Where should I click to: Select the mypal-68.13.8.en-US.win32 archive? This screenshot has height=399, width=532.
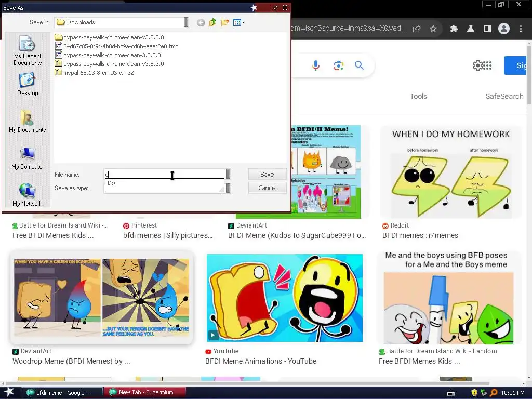click(95, 73)
